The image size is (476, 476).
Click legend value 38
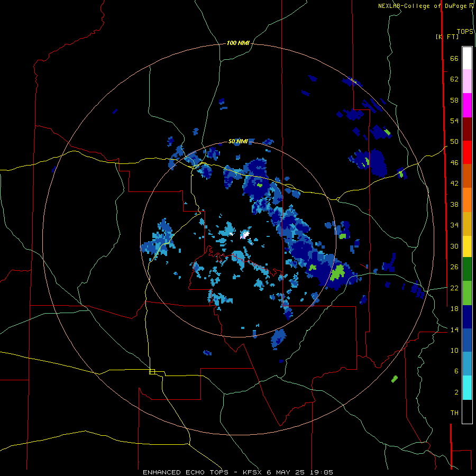coord(454,204)
